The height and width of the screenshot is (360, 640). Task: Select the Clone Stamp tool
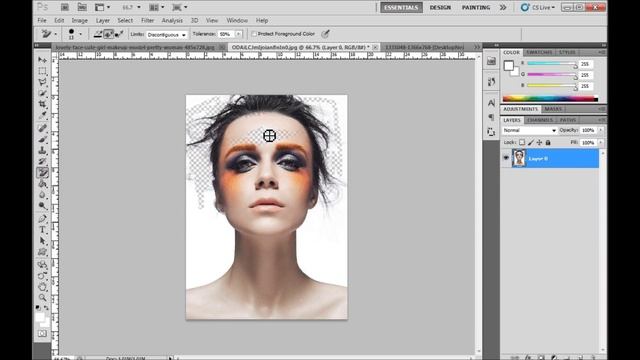42,150
